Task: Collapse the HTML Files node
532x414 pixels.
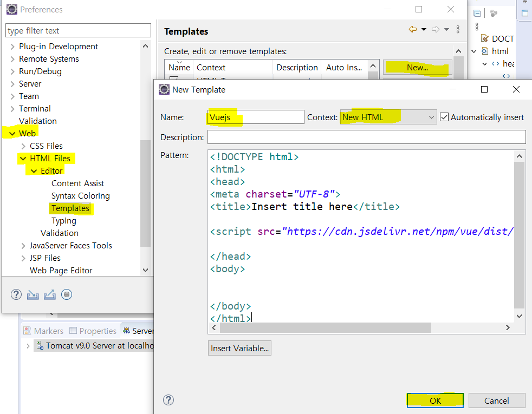Action: click(23, 159)
